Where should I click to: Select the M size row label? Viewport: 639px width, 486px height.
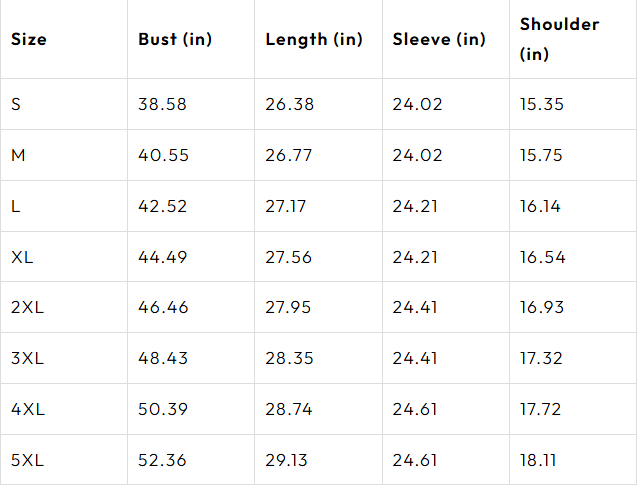(18, 155)
